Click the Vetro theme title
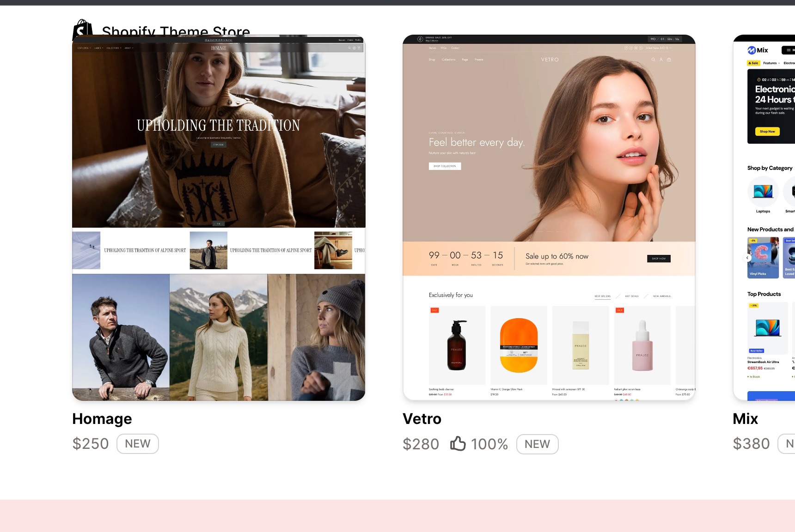The height and width of the screenshot is (532, 795). (x=422, y=418)
